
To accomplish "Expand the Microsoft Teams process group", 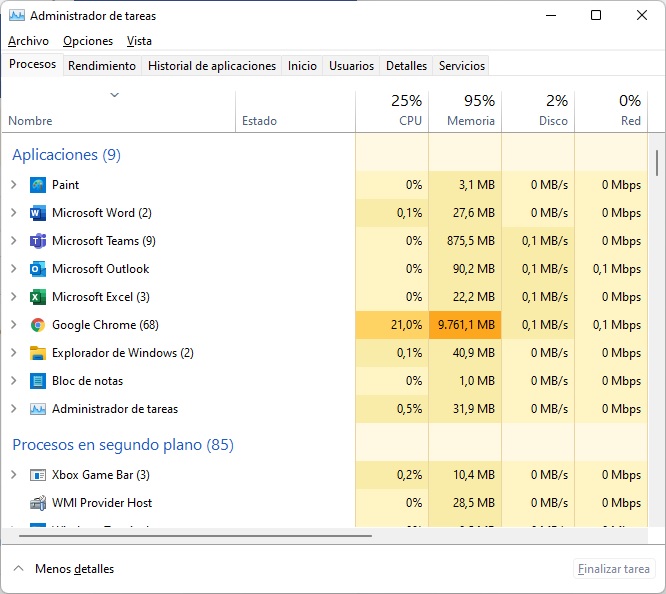I will 13,241.
